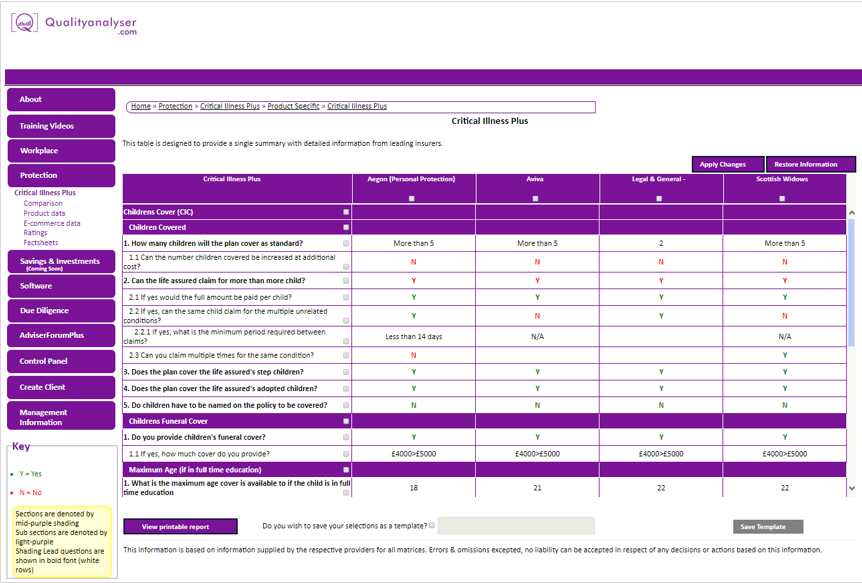Tick the Maximum Age section checkbox
862x583 pixels.
point(346,470)
